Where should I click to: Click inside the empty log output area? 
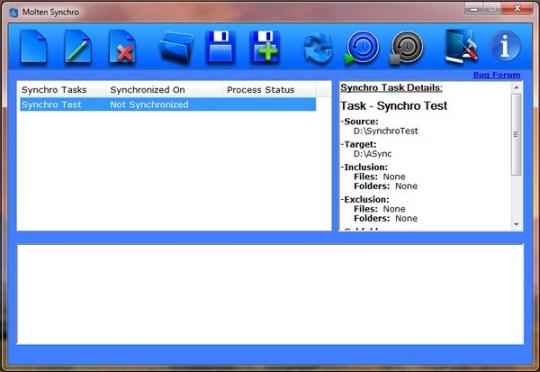click(270, 294)
